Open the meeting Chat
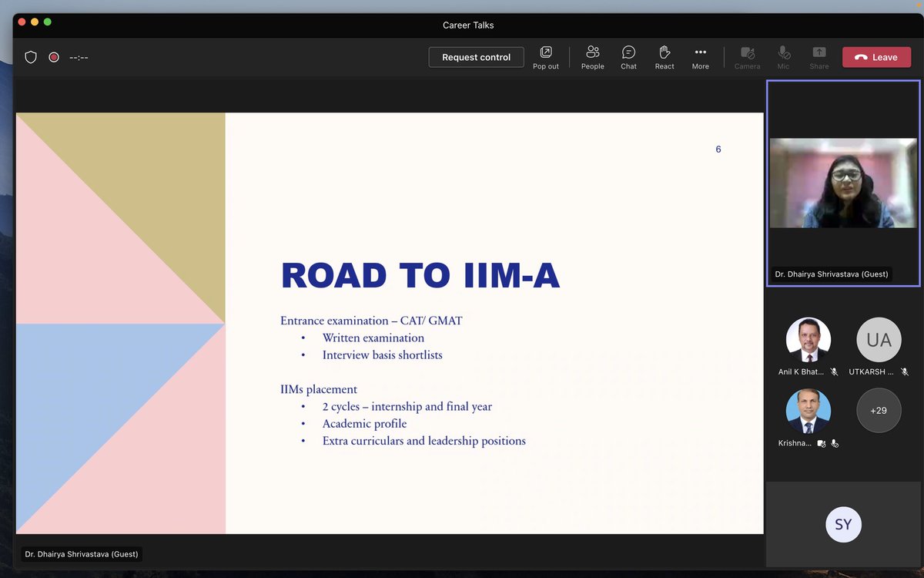The width and height of the screenshot is (924, 578). (x=629, y=58)
